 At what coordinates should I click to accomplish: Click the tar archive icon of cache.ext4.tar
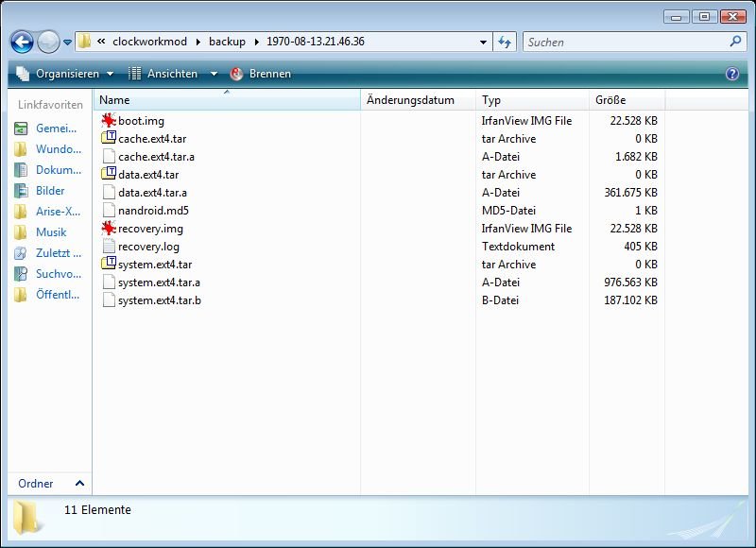[109, 138]
